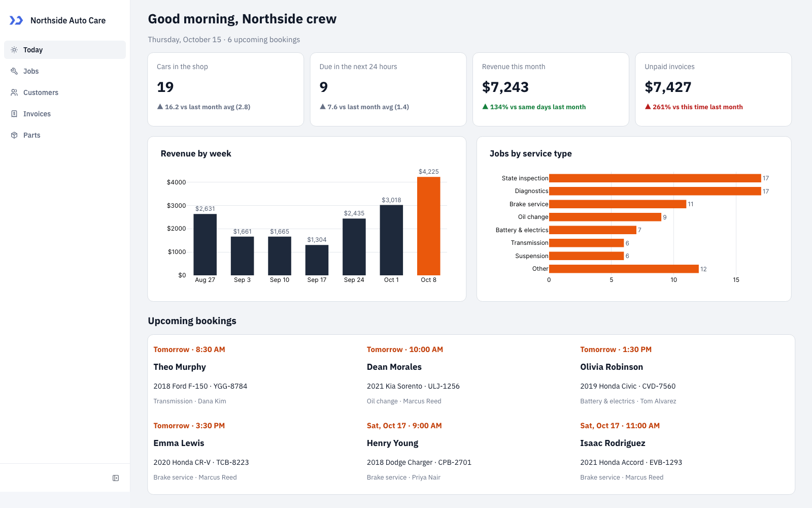Viewport: 812px width, 508px height.
Task: Click the receipt icon beside Invoices
Action: [x=14, y=114]
